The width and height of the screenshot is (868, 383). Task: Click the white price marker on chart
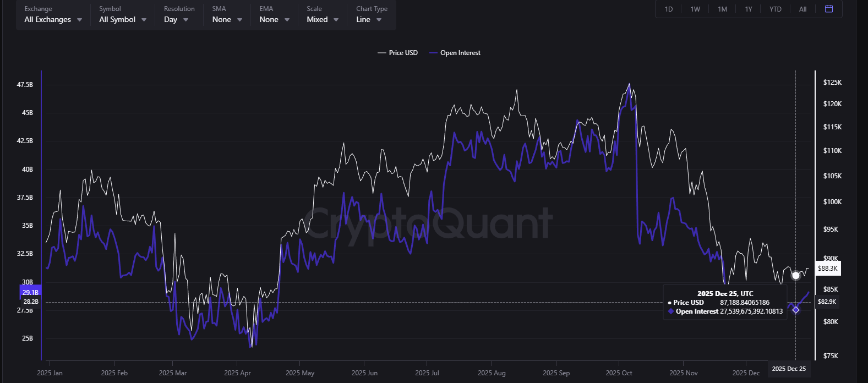coord(795,275)
